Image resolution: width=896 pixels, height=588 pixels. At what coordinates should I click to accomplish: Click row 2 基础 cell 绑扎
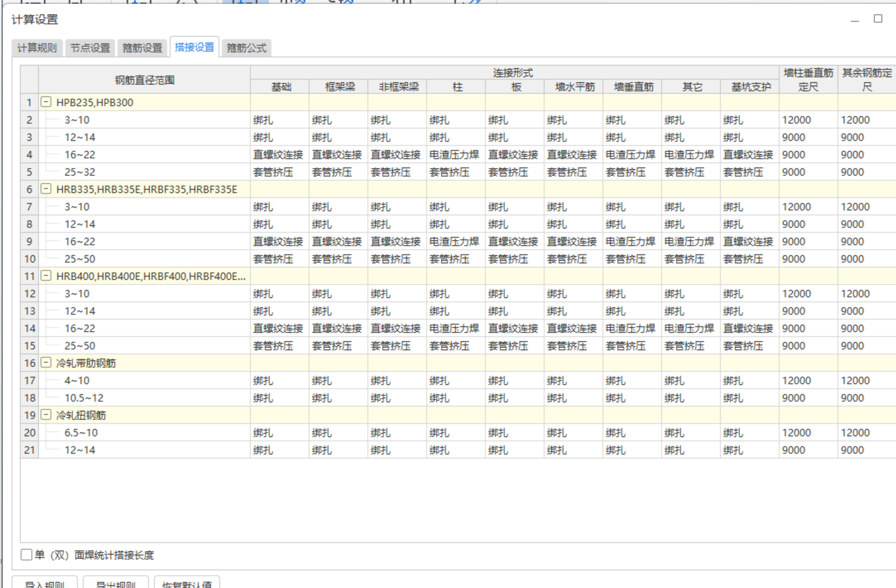point(280,120)
